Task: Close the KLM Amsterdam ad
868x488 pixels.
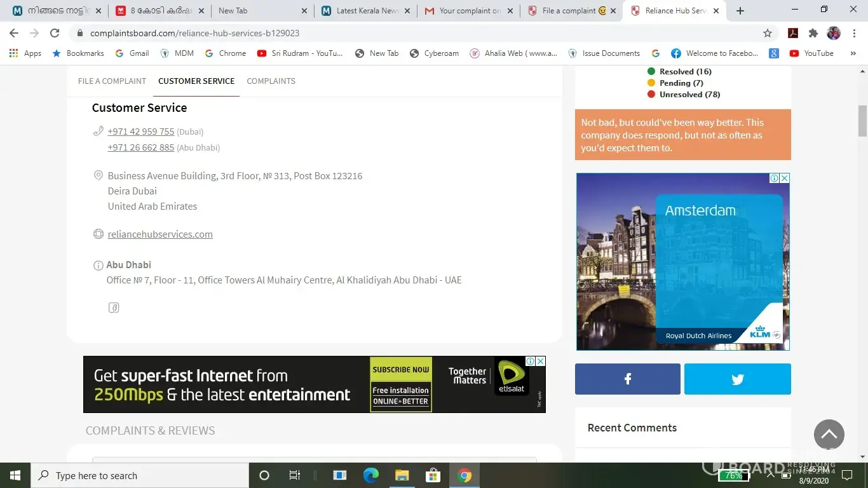Action: [x=785, y=179]
